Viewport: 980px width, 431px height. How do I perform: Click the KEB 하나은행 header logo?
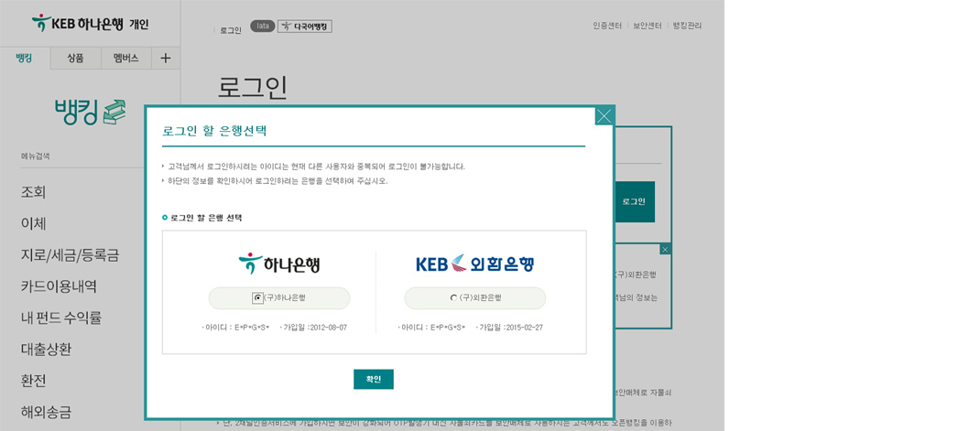(x=79, y=25)
